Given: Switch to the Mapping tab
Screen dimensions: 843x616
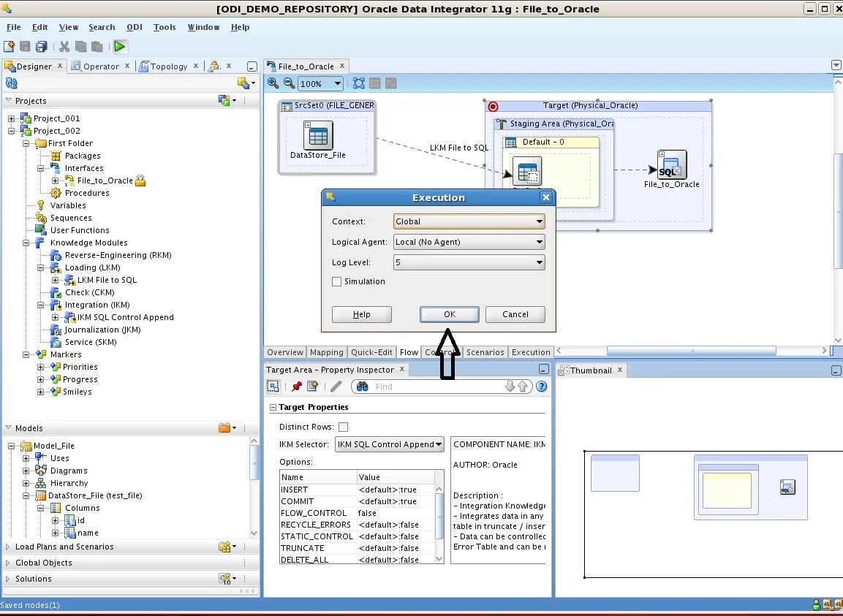Looking at the screenshot, I should click(x=326, y=352).
